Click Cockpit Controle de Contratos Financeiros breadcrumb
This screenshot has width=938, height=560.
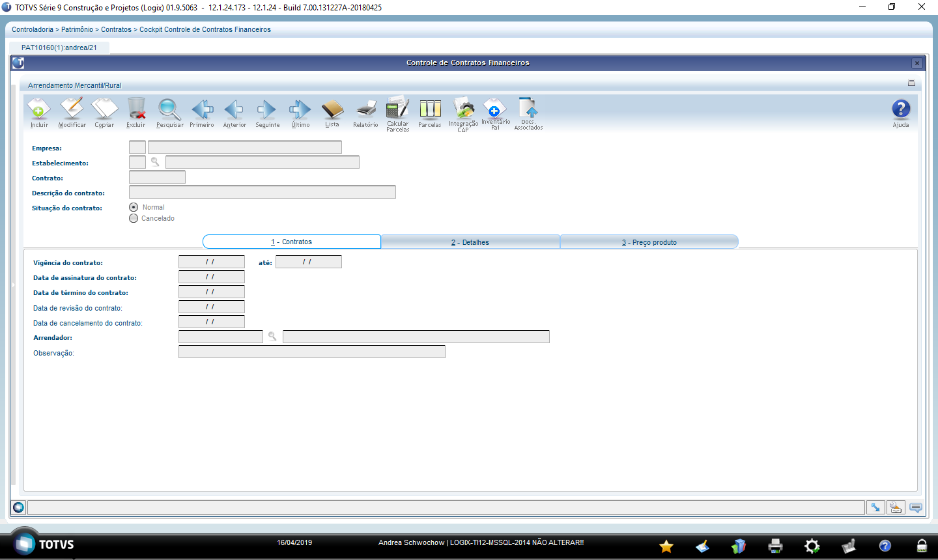coord(205,29)
